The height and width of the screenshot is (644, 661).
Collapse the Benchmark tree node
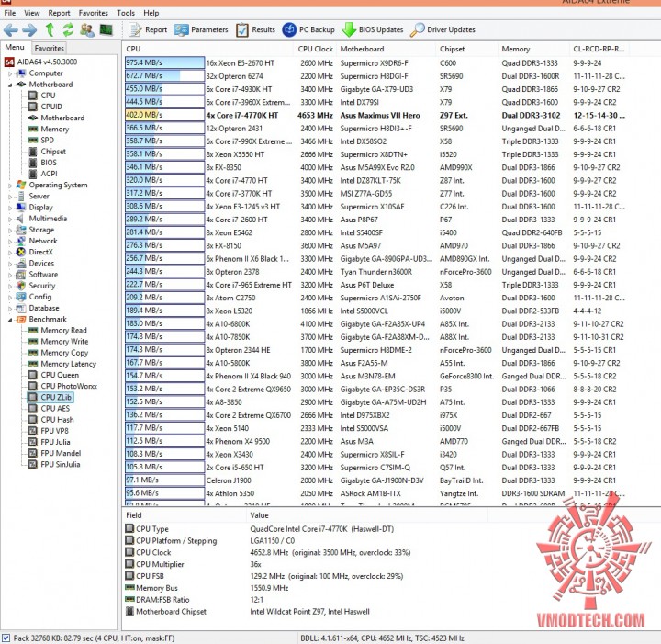pos(10,320)
